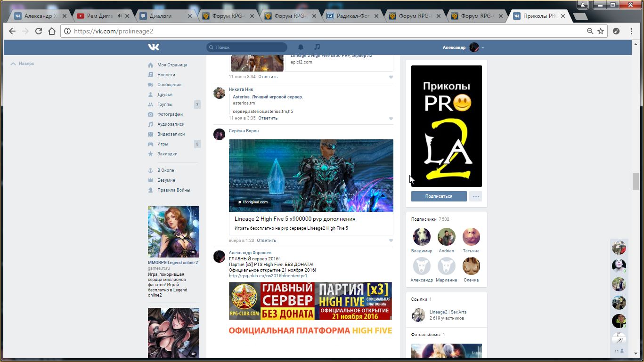Click the VK logo in header

pos(154,47)
